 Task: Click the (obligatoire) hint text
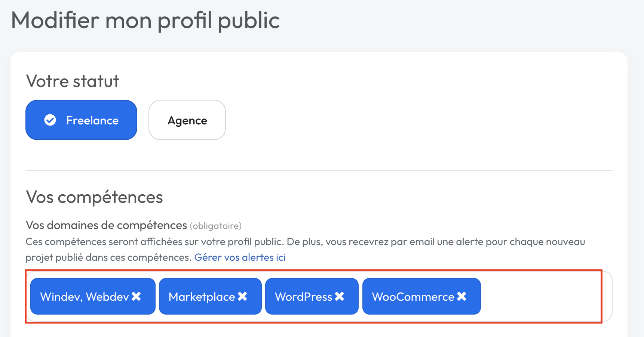pos(216,226)
